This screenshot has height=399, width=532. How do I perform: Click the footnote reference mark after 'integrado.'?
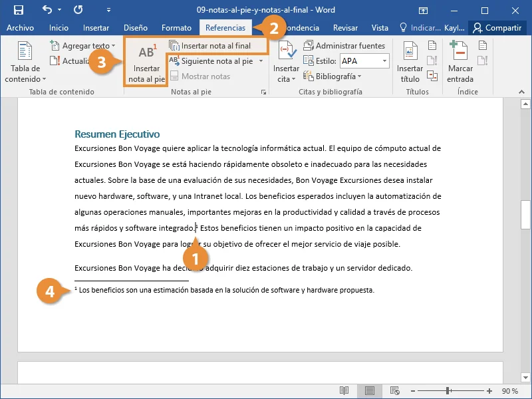(197, 226)
